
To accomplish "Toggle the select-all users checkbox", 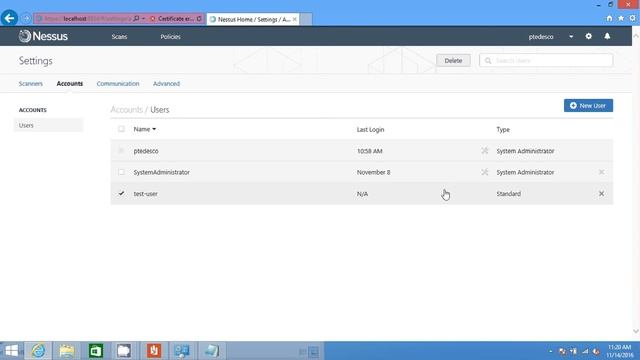I will pyautogui.click(x=121, y=129).
